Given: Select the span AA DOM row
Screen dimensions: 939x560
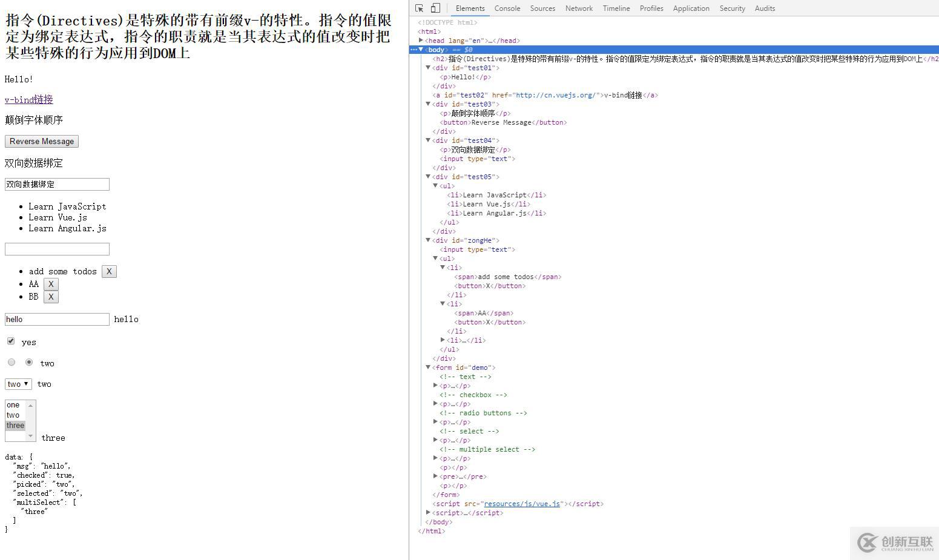Looking at the screenshot, I should [x=674, y=313].
